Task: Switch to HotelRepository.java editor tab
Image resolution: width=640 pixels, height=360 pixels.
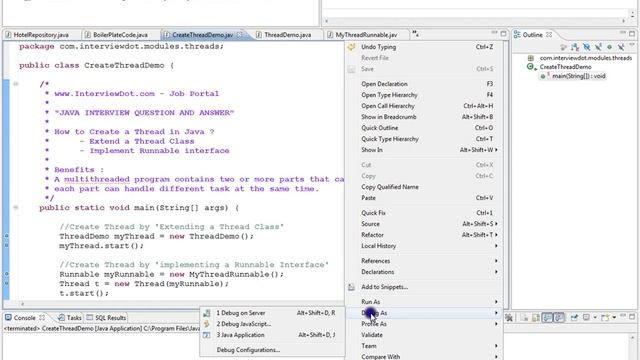Action: tap(41, 35)
